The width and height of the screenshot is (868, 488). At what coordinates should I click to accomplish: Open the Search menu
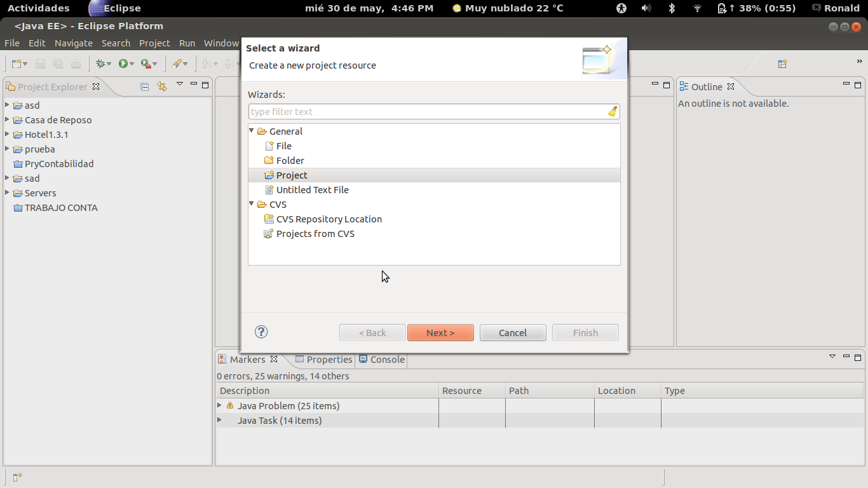[116, 43]
